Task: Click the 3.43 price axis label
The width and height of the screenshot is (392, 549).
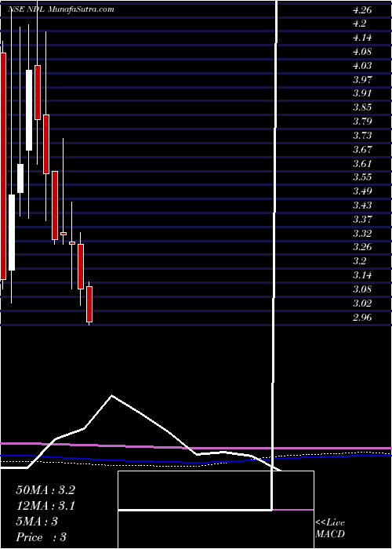Action: pyautogui.click(x=362, y=205)
